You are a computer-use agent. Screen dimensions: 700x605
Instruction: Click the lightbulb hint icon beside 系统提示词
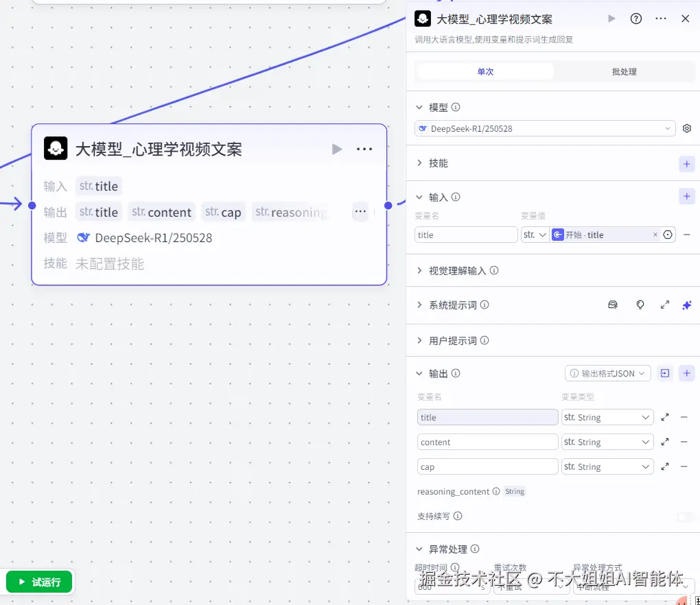(x=640, y=305)
